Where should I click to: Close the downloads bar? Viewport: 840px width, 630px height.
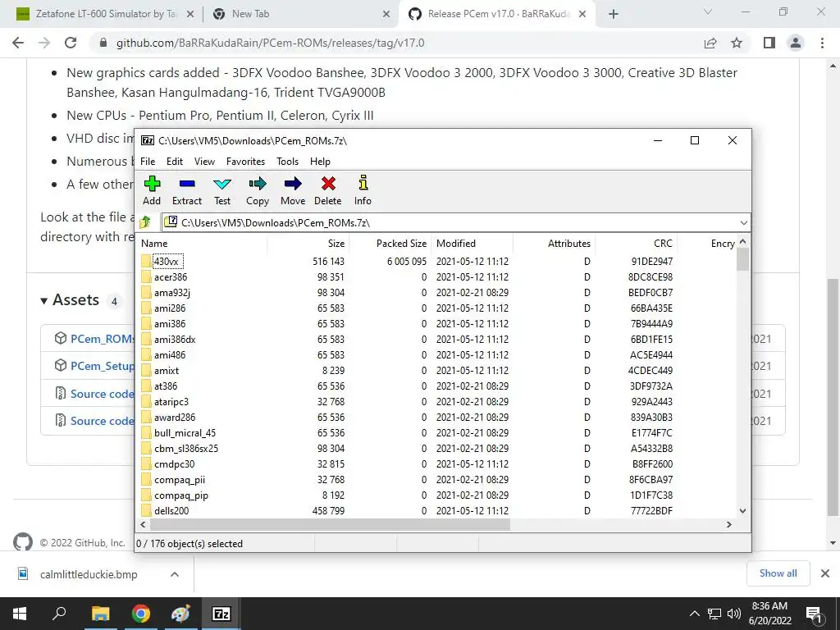click(825, 573)
